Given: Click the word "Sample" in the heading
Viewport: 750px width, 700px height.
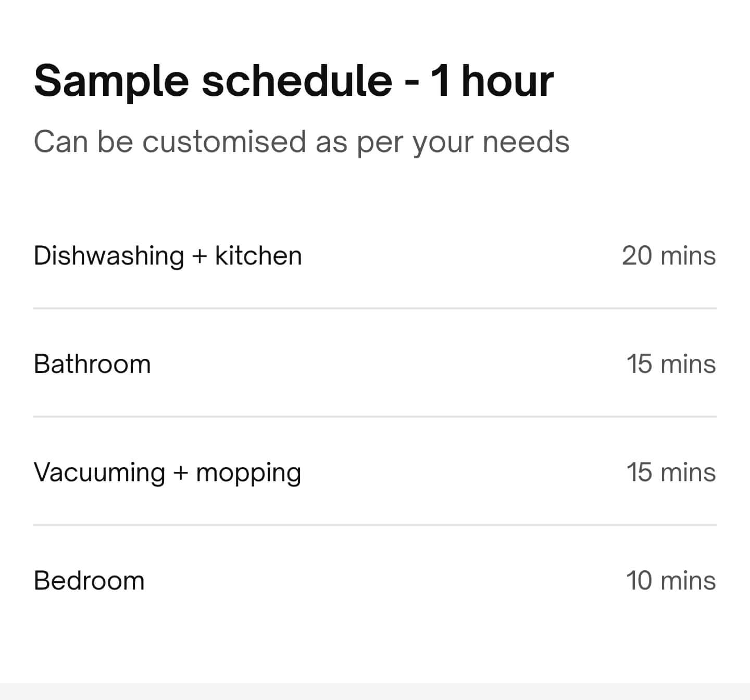Looking at the screenshot, I should [111, 81].
